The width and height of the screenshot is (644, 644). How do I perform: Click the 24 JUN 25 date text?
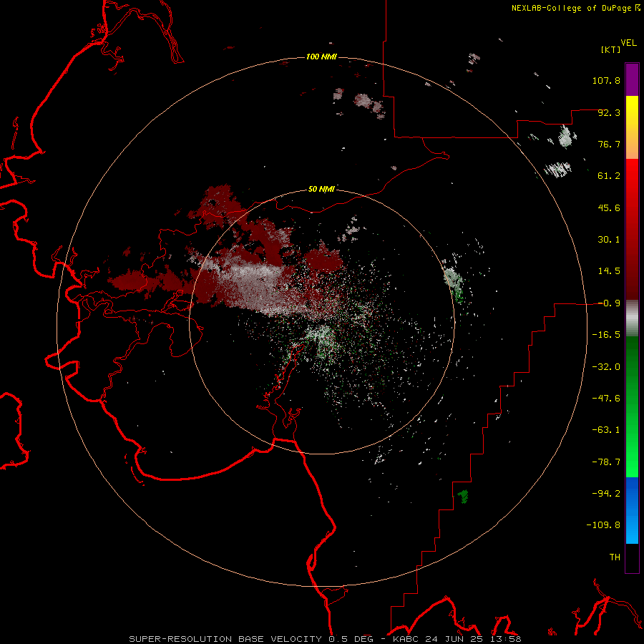454,639
